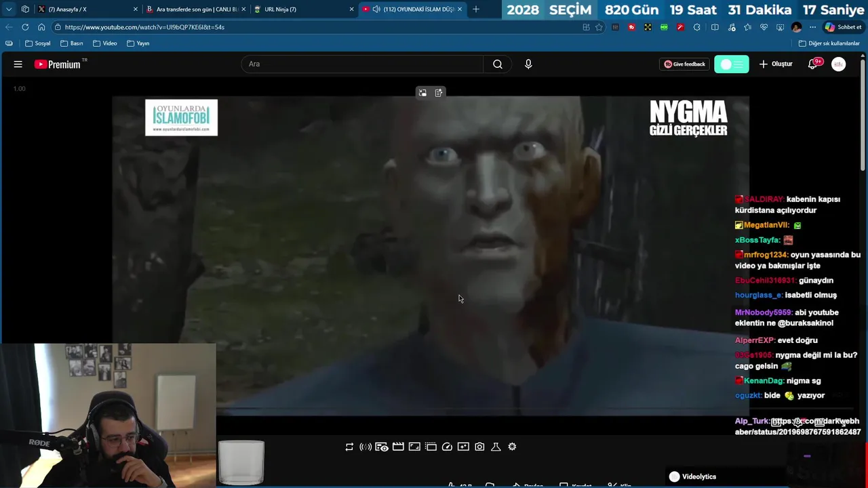Click the YouTube search magnifier button

tap(498, 64)
